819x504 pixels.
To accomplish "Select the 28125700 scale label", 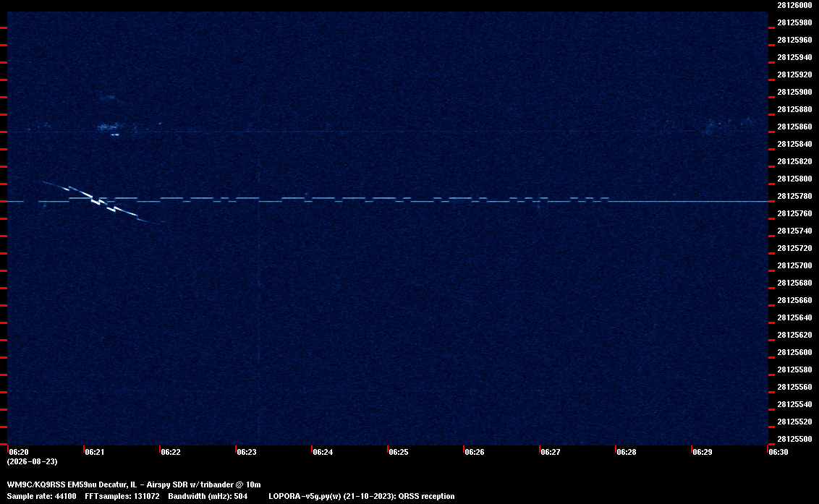I will pyautogui.click(x=794, y=265).
